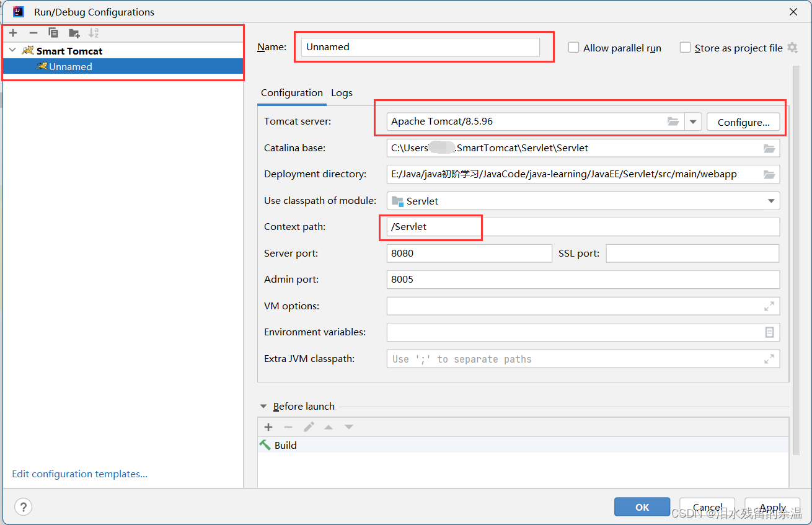The height and width of the screenshot is (525, 812).
Task: Select the Smart Tomcat tree row
Action: click(x=123, y=51)
